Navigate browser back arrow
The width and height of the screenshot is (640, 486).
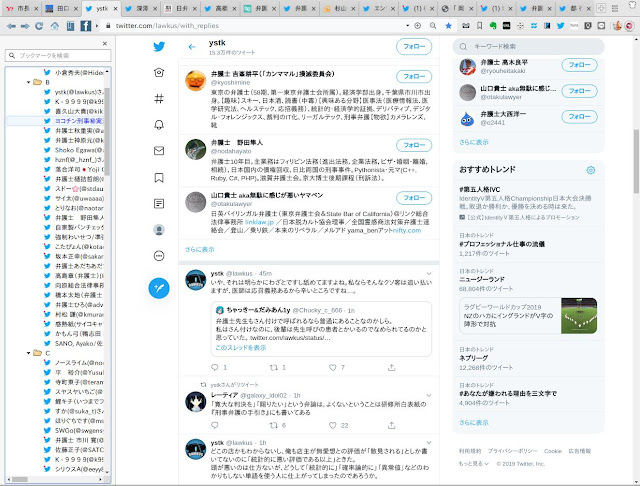click(11, 26)
